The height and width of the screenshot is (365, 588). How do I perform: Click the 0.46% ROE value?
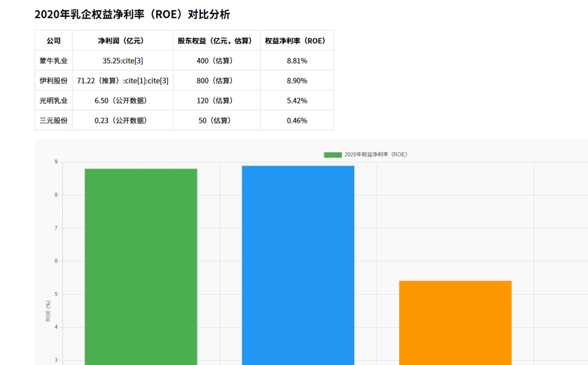[297, 120]
